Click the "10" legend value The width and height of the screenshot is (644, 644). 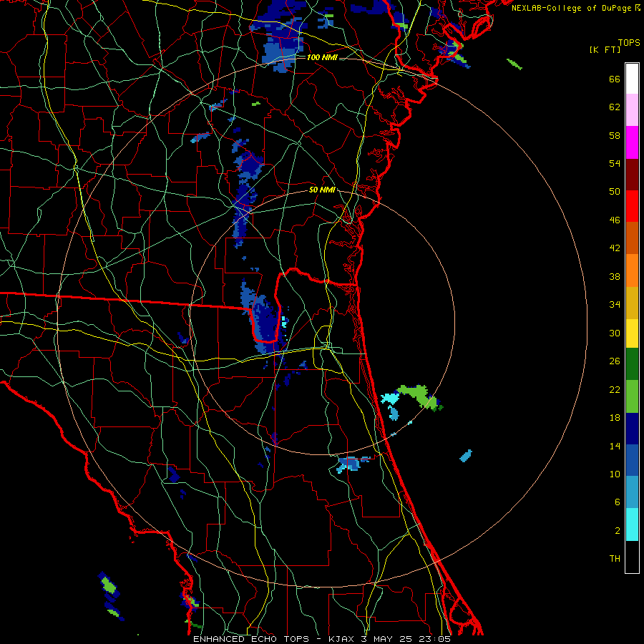click(x=615, y=474)
